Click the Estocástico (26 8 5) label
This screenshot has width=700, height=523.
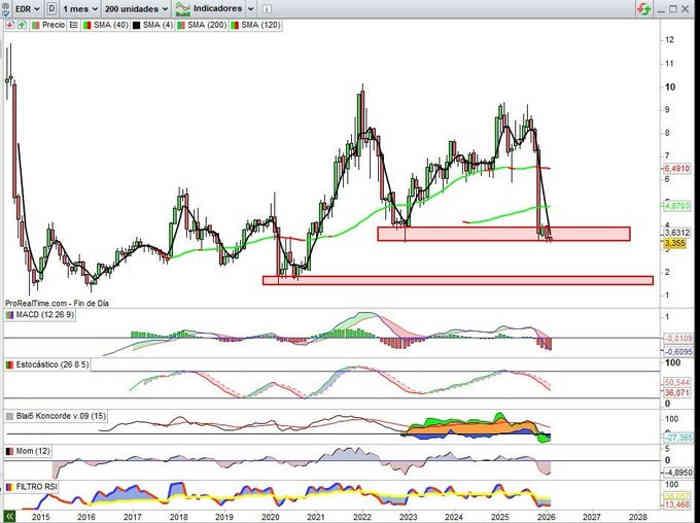[54, 365]
